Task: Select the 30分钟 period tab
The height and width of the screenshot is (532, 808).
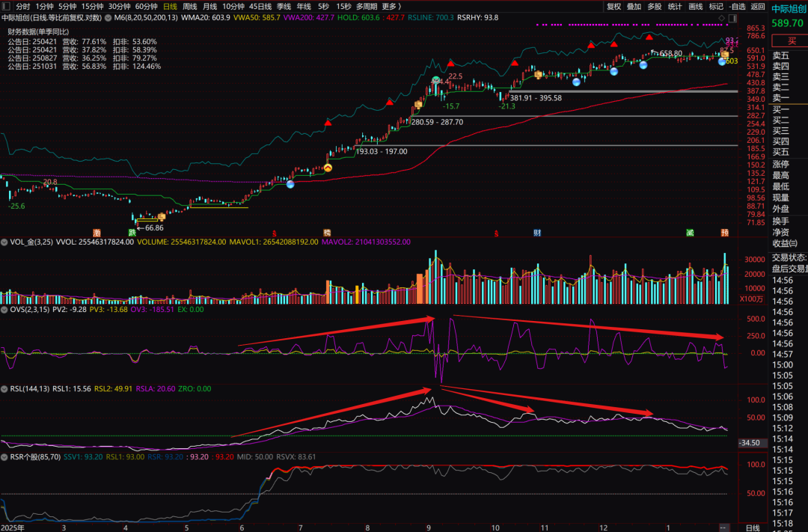Action: click(120, 7)
